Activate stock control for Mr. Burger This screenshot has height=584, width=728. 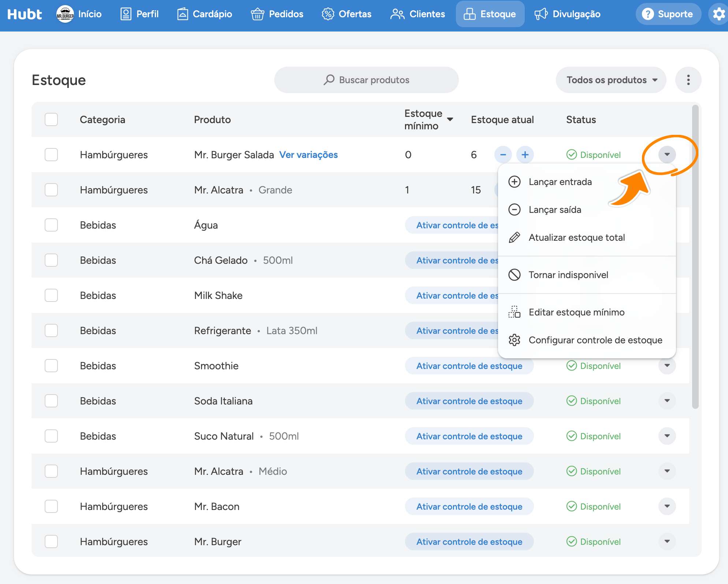469,542
